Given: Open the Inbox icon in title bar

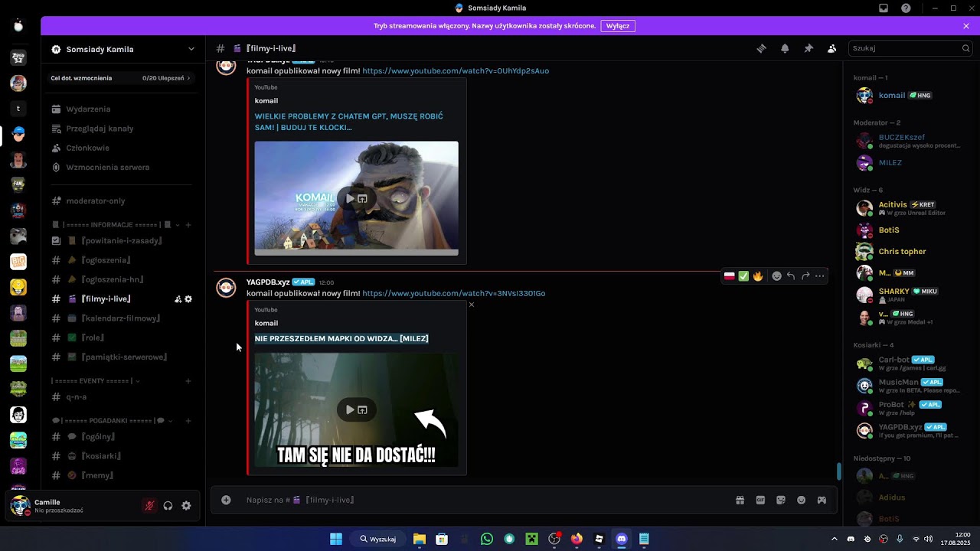Looking at the screenshot, I should 884,8.
